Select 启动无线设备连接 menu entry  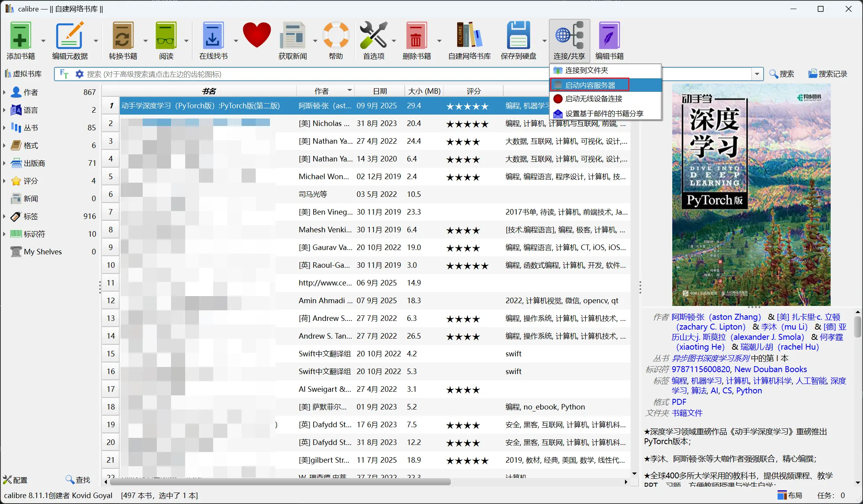[605, 99]
